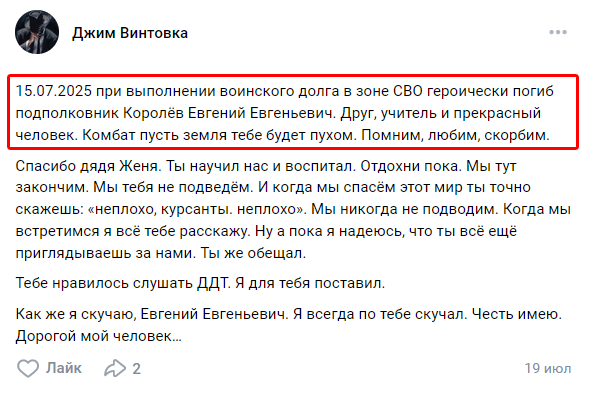Click the quoted phrase «неплохо, курсанты. неплохо»

[x=197, y=209]
